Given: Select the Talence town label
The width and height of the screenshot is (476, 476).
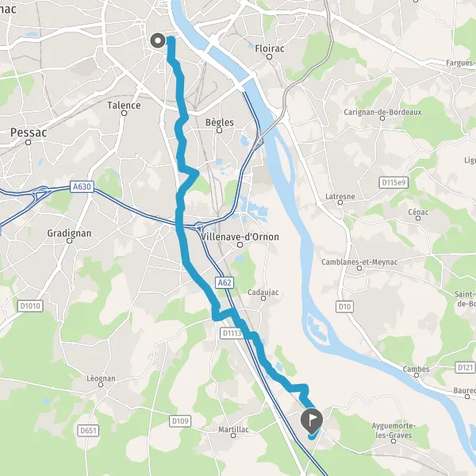Looking at the screenshot, I should tap(124, 106).
